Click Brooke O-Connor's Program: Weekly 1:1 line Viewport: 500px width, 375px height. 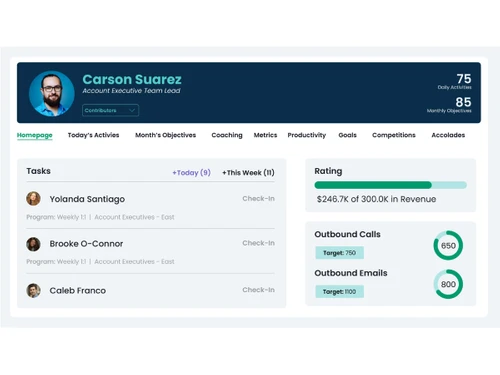100,262
